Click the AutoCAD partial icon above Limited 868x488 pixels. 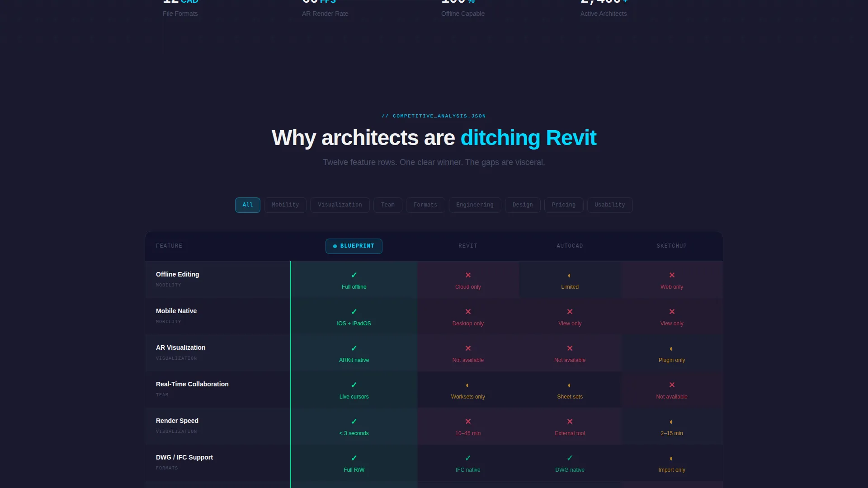point(570,276)
